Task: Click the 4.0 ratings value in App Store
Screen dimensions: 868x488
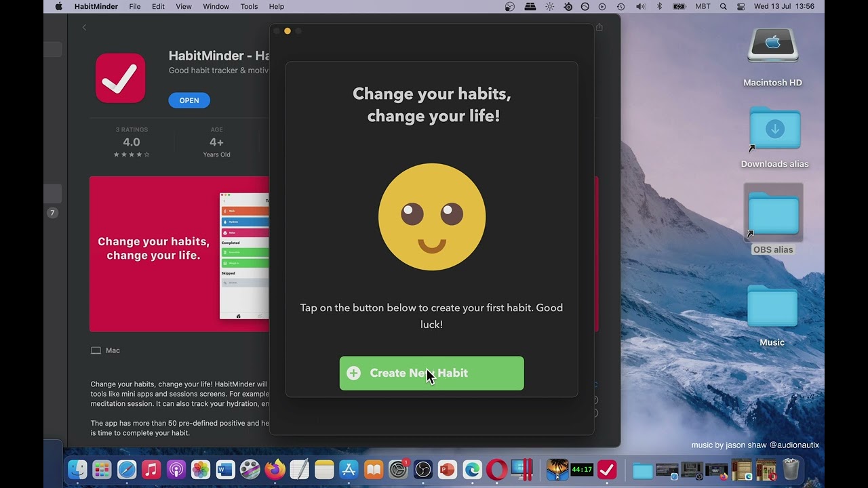Action: click(x=132, y=142)
